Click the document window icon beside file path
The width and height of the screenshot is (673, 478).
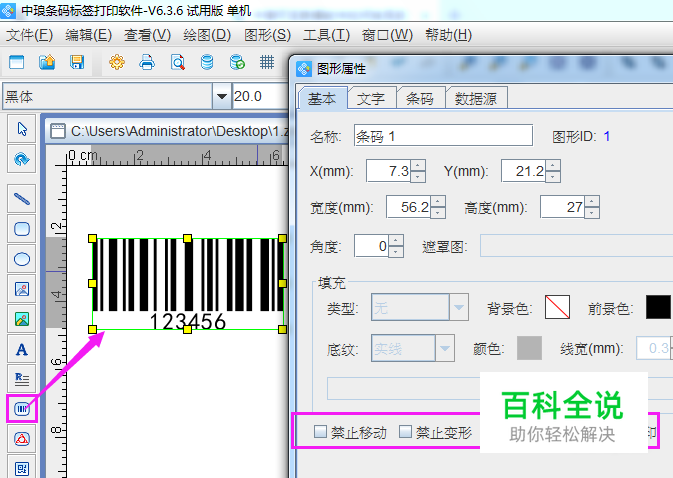(x=58, y=131)
